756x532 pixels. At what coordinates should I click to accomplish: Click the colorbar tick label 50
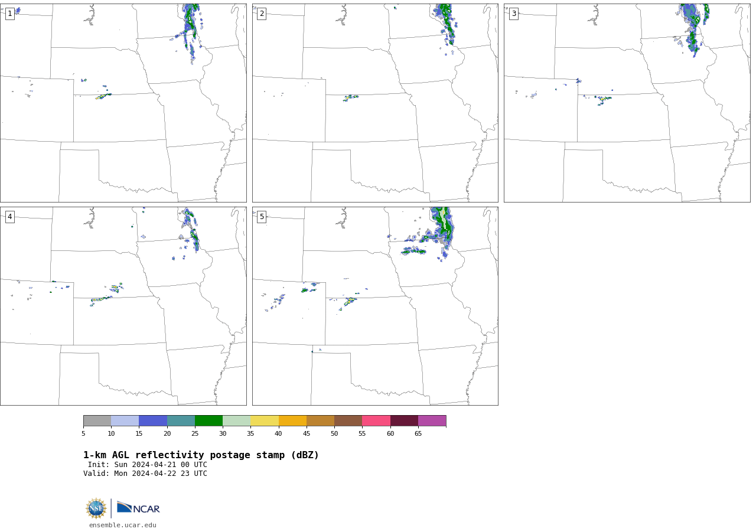click(334, 434)
